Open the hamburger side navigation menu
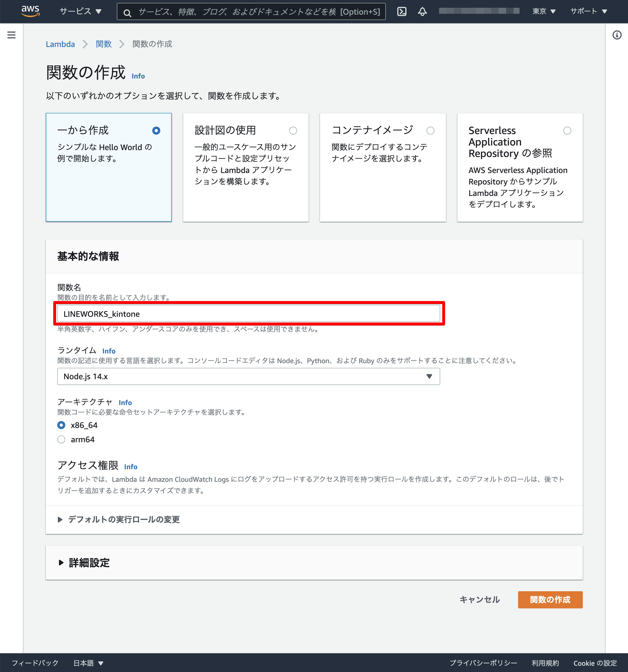 [11, 35]
